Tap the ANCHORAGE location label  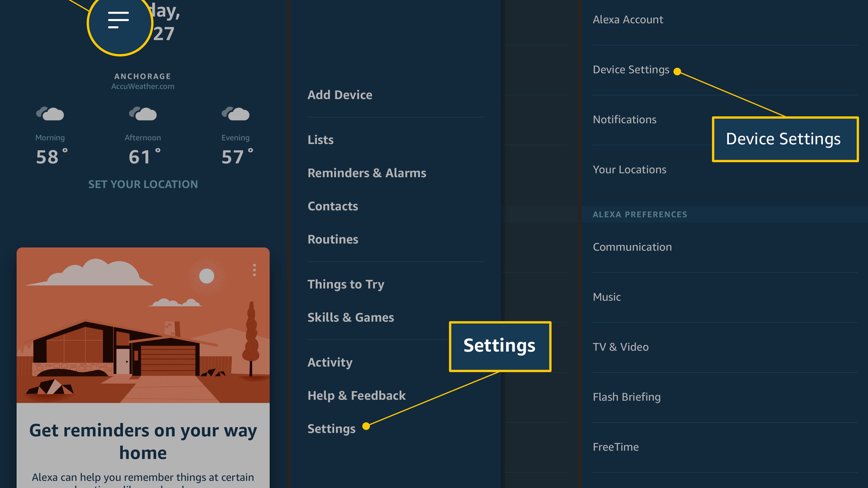[x=143, y=76]
